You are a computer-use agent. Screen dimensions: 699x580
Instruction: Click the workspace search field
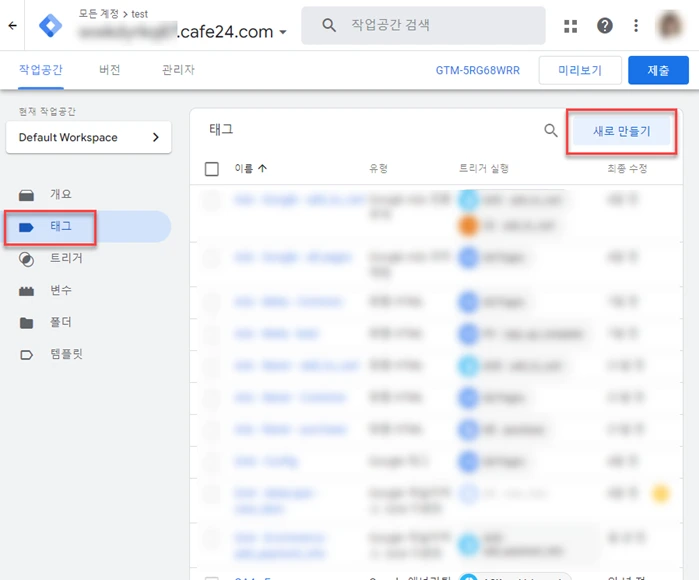[423, 25]
